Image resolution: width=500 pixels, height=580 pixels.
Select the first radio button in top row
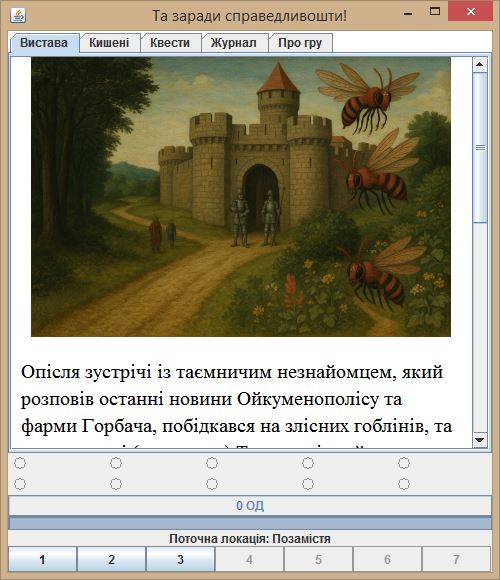point(20,463)
